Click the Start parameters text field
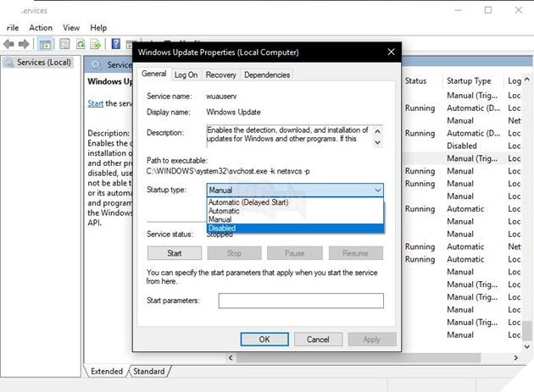 300,301
